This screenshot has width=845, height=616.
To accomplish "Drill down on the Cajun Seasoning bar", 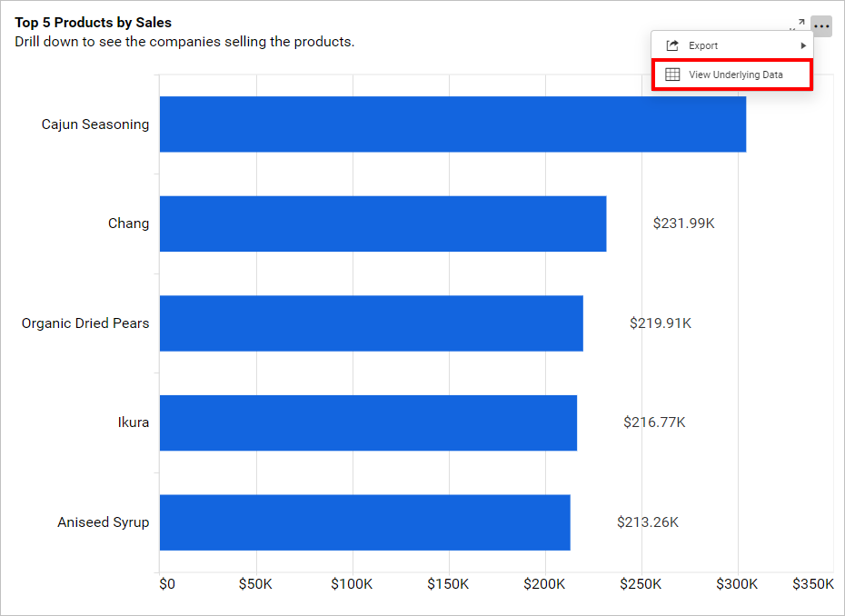I will 452,124.
